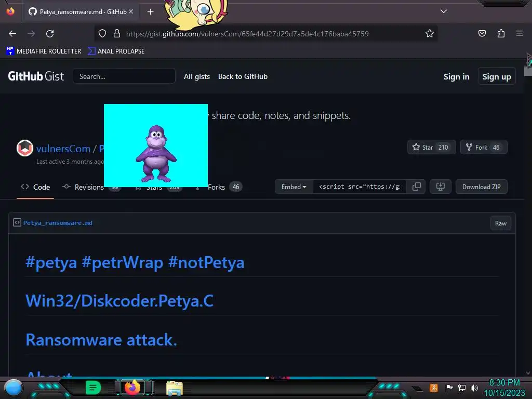Click Sign in
This screenshot has height=399, width=532.
tap(456, 77)
